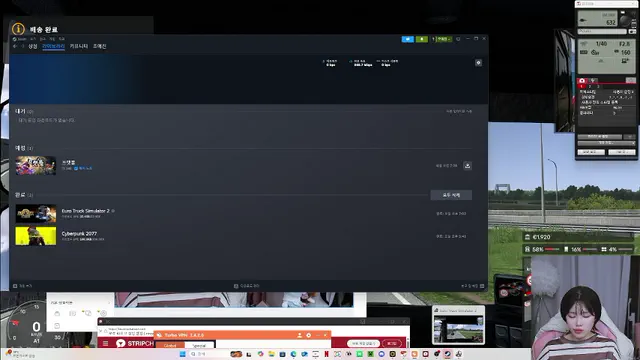Screen dimensions: 640x360
Task: Open the Euro Truck Simulator 2 title
Action: point(85,211)
